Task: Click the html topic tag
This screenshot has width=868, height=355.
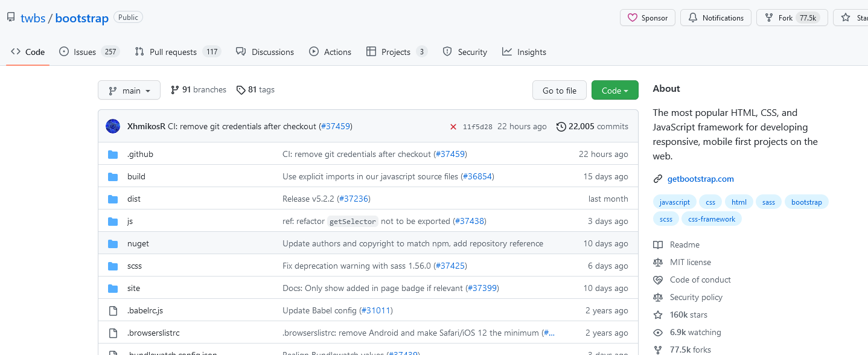Action: coord(739,202)
